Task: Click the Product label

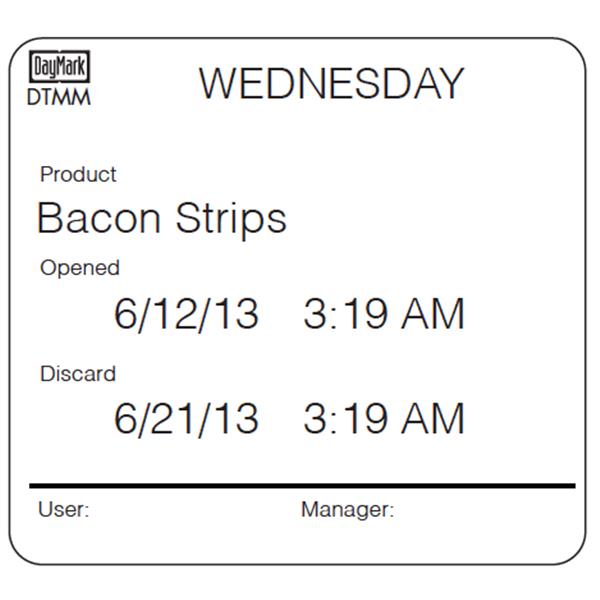Action: [x=78, y=174]
